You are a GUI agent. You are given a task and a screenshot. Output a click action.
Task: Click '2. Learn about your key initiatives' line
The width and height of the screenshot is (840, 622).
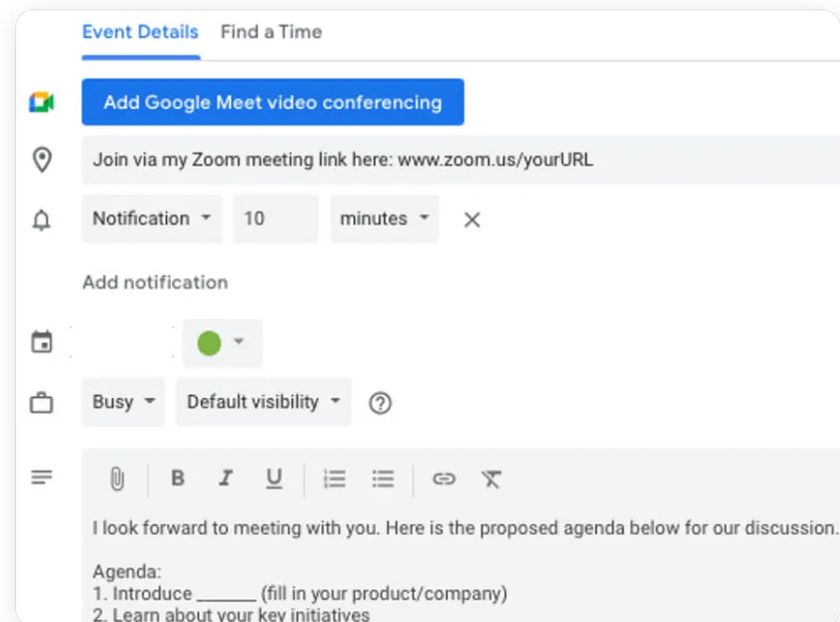pos(231,614)
